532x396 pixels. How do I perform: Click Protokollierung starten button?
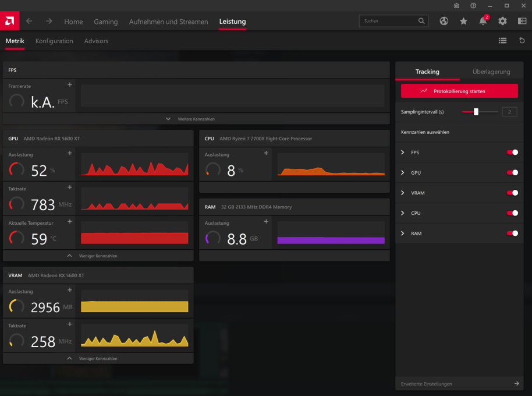pyautogui.click(x=459, y=91)
